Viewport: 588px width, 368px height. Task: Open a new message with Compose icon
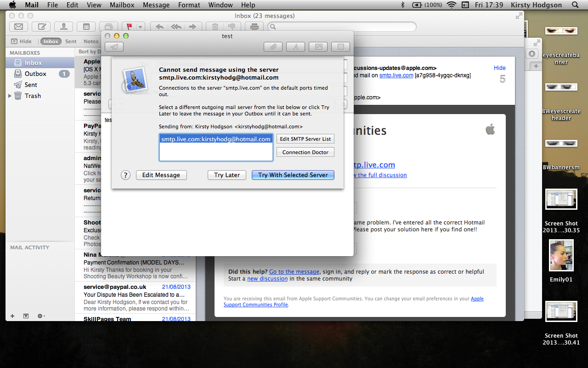(41, 27)
